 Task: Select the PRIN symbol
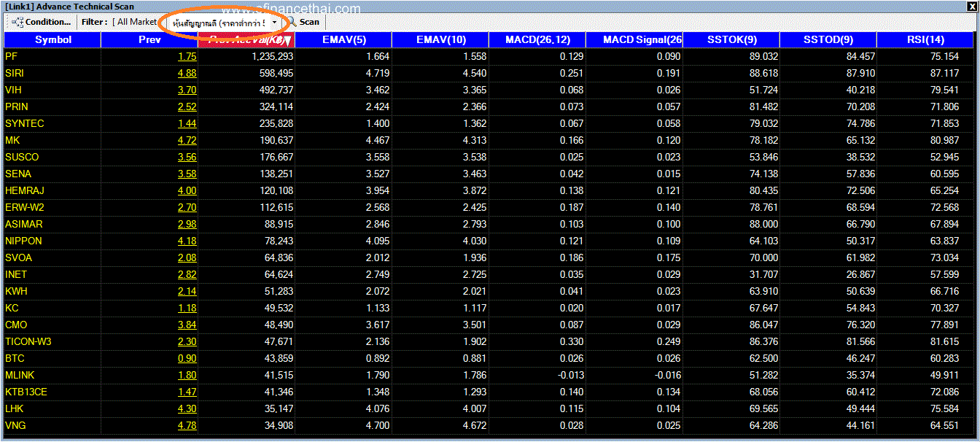(17, 106)
